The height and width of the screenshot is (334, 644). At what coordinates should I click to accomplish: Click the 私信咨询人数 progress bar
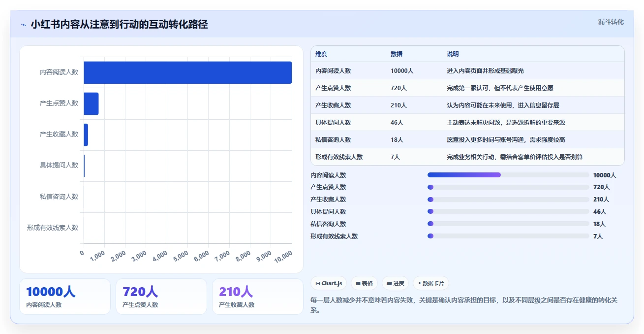coord(508,224)
